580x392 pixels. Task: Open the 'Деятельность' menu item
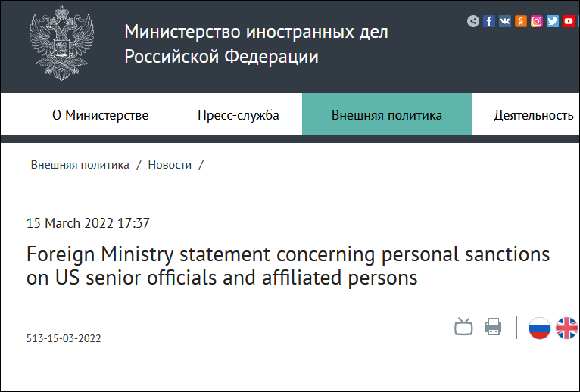coord(533,115)
